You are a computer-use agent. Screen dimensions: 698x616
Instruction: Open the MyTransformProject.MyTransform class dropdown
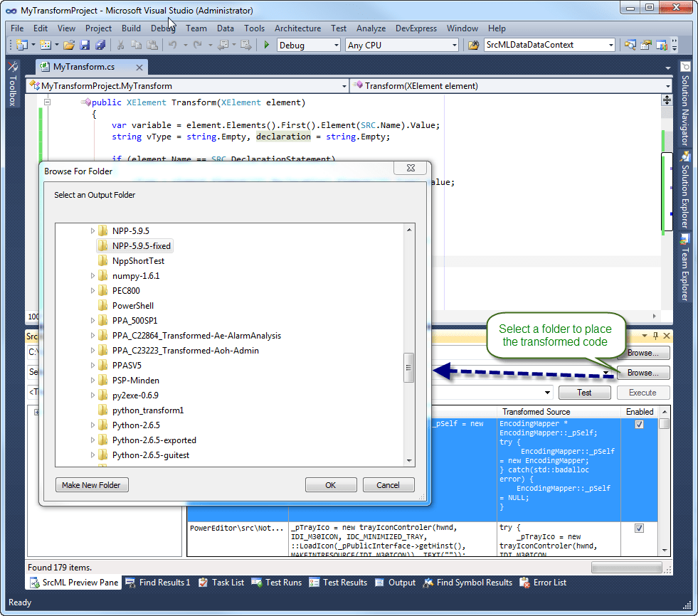(x=344, y=86)
